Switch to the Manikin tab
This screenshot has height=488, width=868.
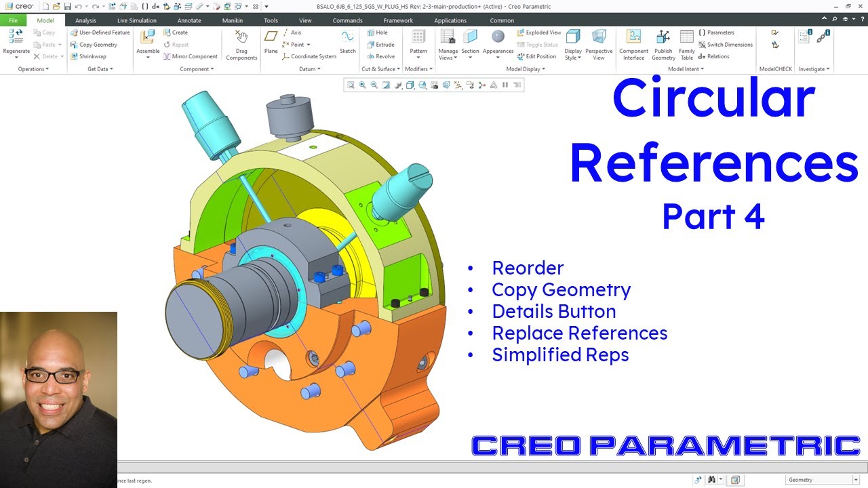click(x=233, y=20)
